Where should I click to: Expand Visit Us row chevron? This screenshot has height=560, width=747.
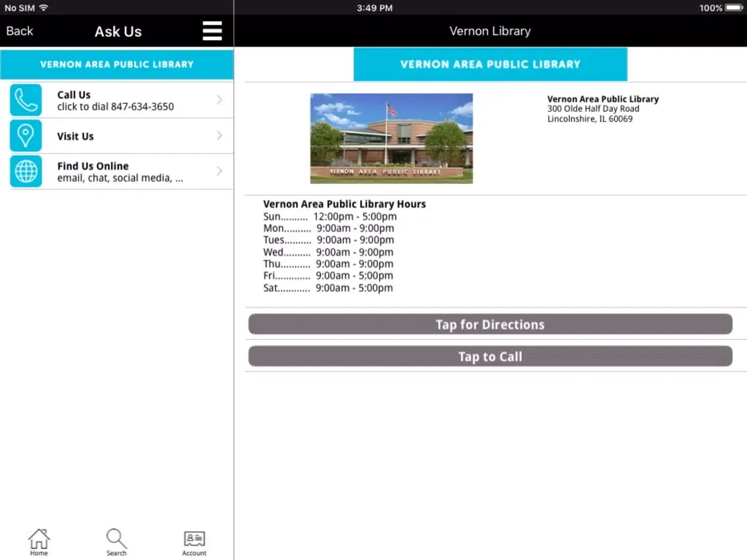(x=220, y=135)
